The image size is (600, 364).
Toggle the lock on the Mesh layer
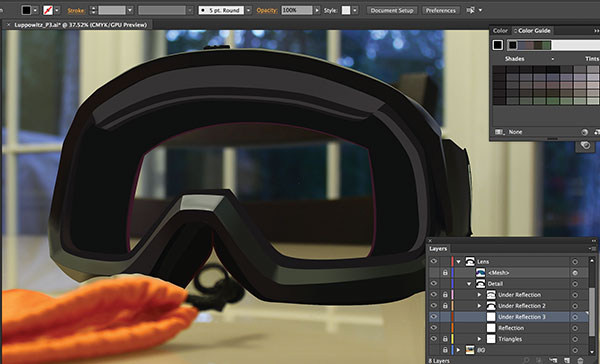(445, 273)
